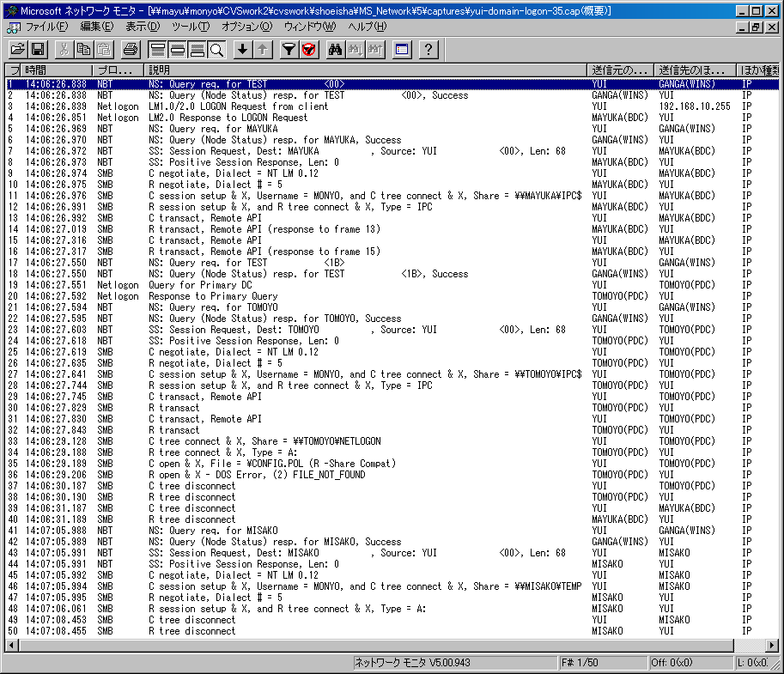Click the プロ... protocol column header
The image size is (784, 674).
tap(118, 70)
